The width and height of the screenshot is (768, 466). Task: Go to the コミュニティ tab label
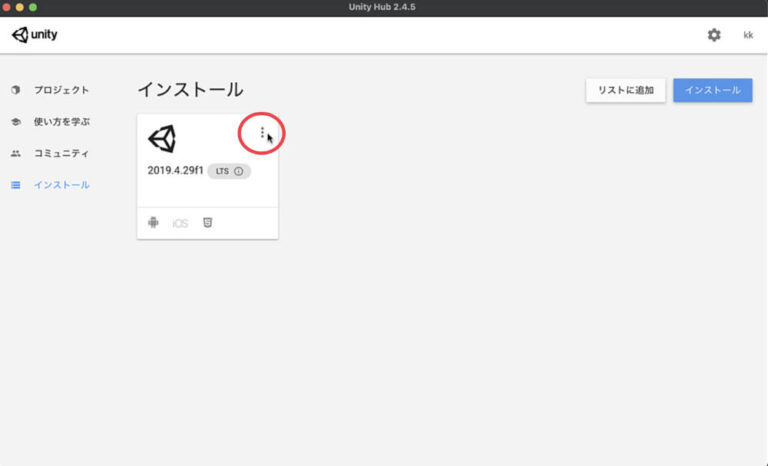click(61, 154)
